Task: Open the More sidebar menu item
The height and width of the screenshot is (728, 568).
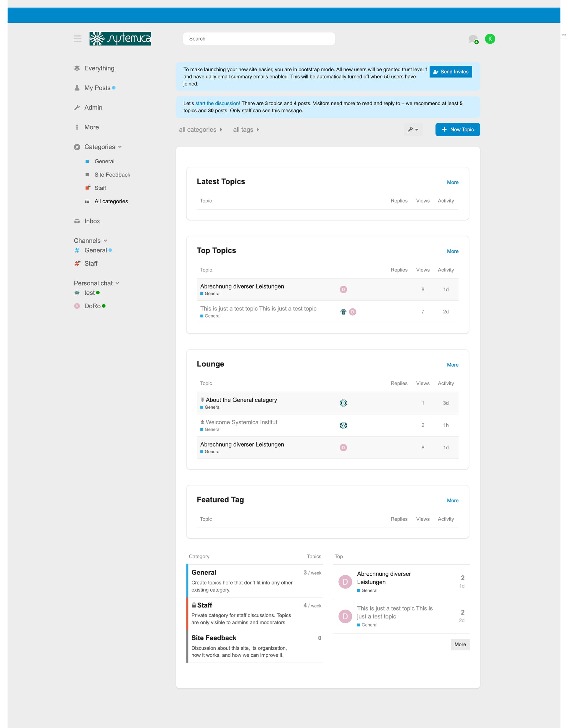Action: 91,127
